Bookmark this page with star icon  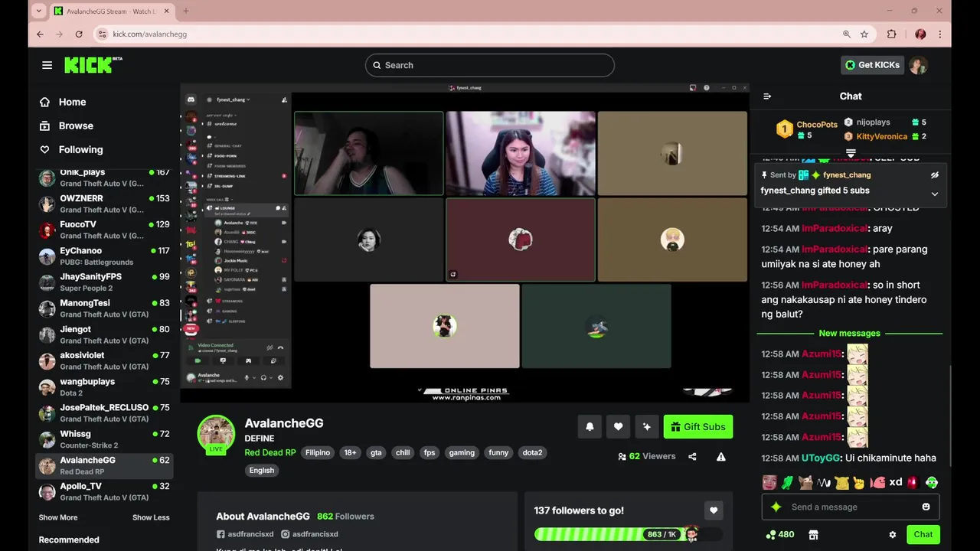864,34
